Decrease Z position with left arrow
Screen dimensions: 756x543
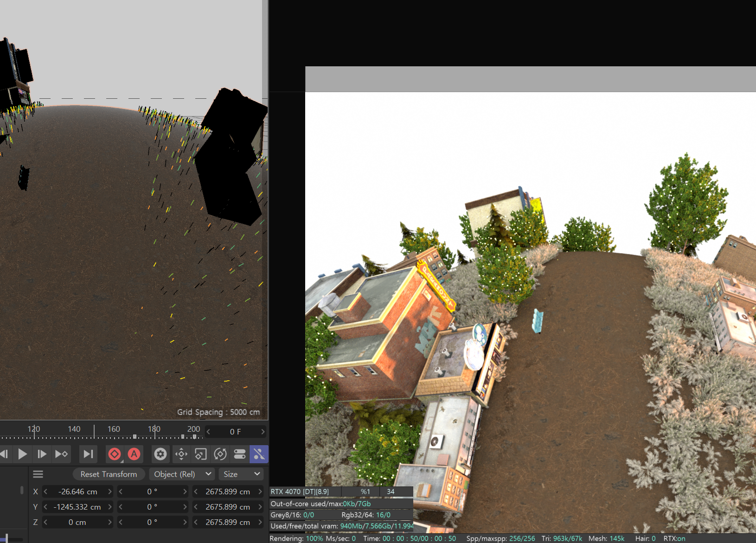tap(45, 522)
